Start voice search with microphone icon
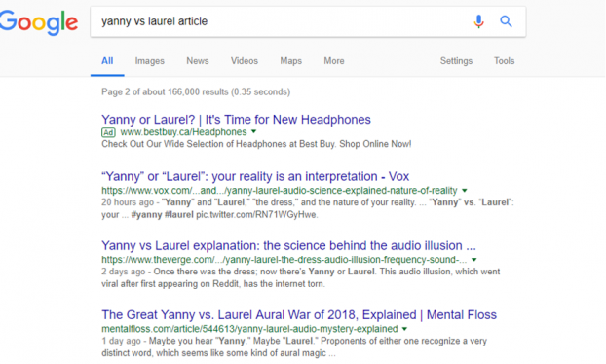This screenshot has width=606, height=364. [x=478, y=21]
